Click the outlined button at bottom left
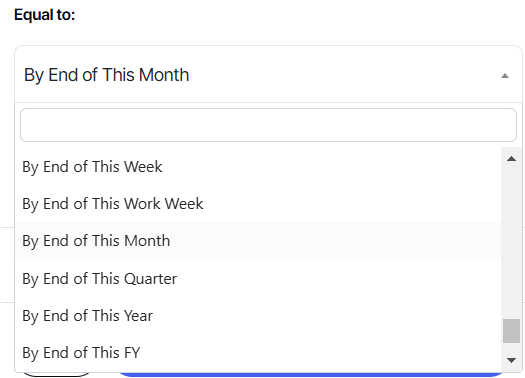Image resolution: width=525 pixels, height=378 pixels. [x=57, y=374]
